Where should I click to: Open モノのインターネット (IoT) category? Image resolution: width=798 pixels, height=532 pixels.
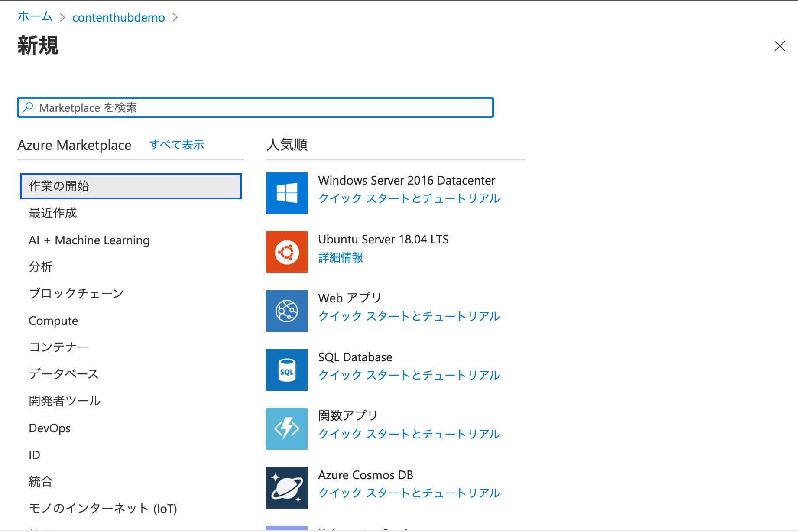[x=103, y=509]
